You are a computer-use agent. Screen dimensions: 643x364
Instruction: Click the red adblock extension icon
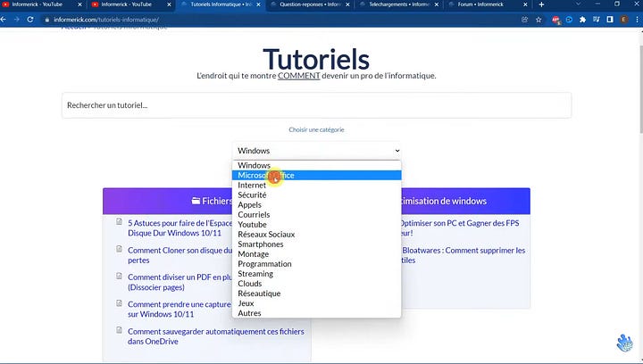[x=555, y=20]
